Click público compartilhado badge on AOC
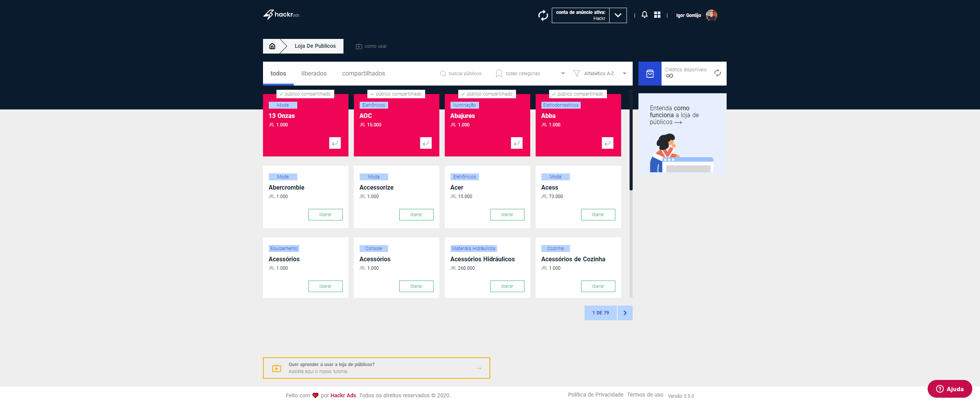 click(396, 94)
